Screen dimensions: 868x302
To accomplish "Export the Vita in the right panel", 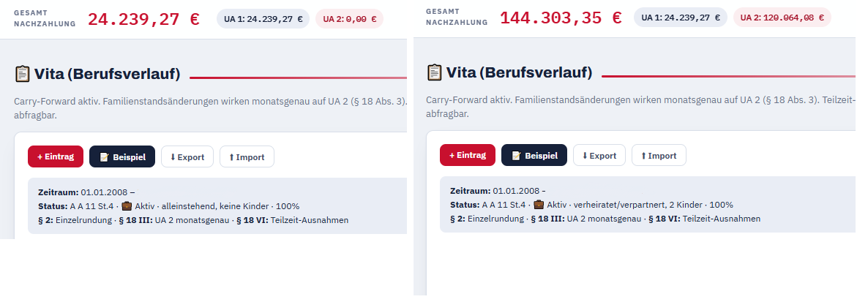I will pyautogui.click(x=599, y=155).
